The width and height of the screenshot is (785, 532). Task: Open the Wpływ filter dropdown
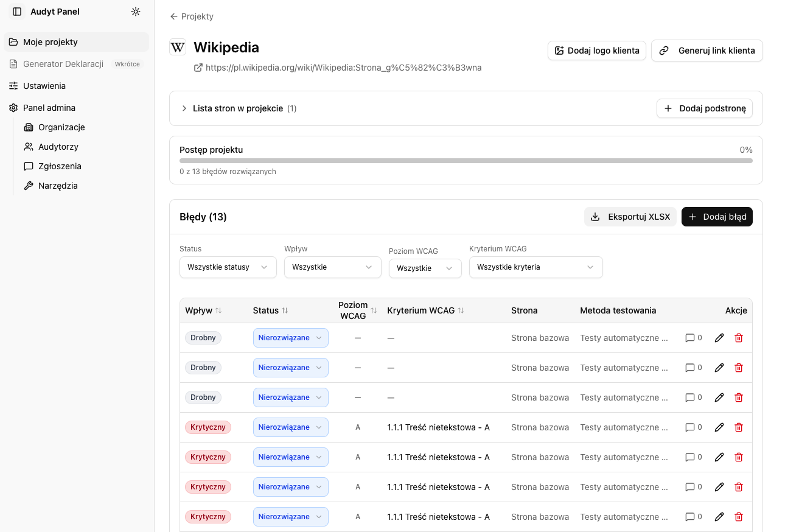pyautogui.click(x=333, y=267)
